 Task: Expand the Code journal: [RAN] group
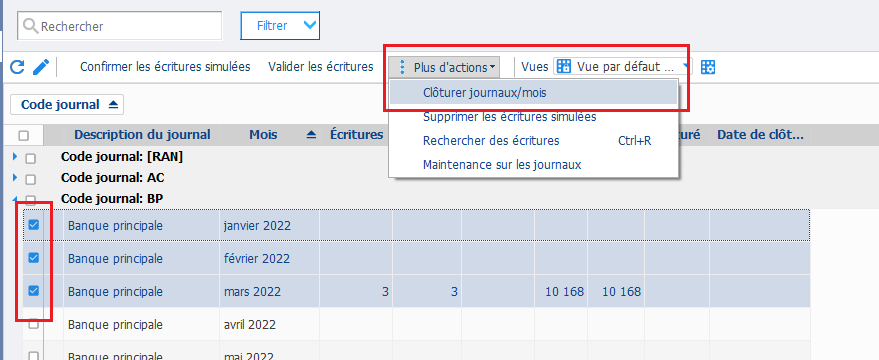(15, 158)
